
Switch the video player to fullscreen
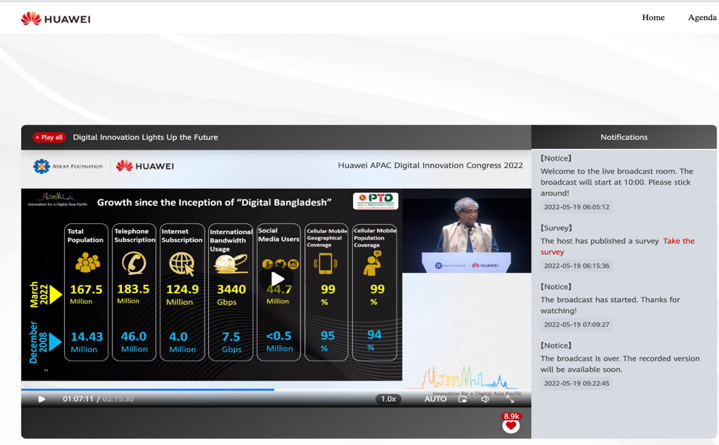510,399
